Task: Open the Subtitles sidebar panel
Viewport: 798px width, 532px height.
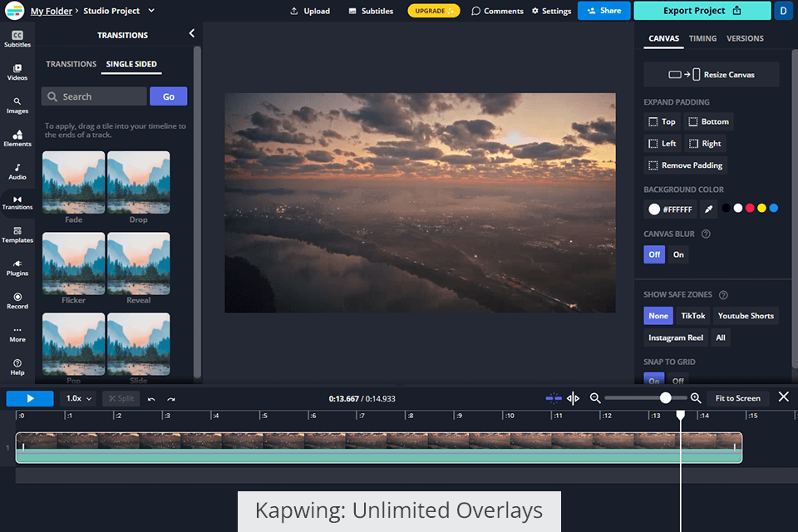Action: 17,39
